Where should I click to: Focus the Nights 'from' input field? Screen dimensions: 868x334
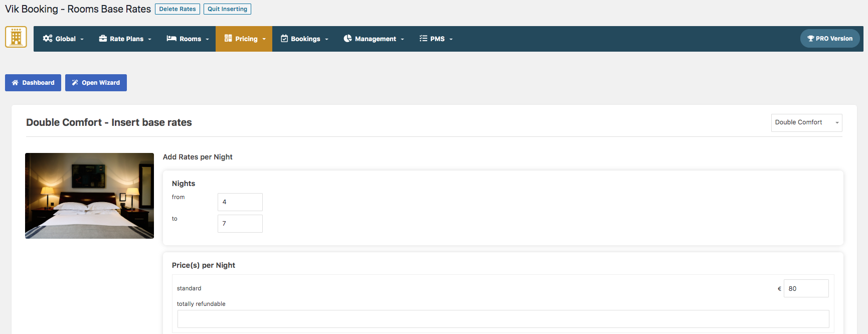click(x=240, y=202)
